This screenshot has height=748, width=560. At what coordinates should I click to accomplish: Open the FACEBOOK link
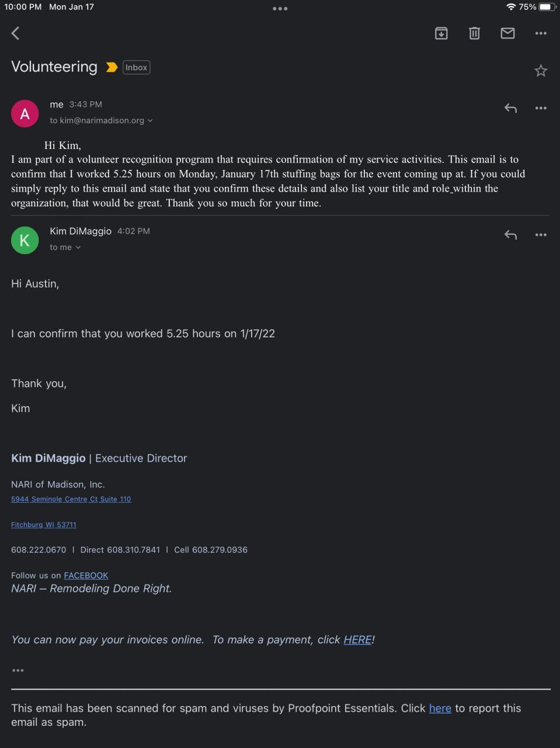(86, 576)
